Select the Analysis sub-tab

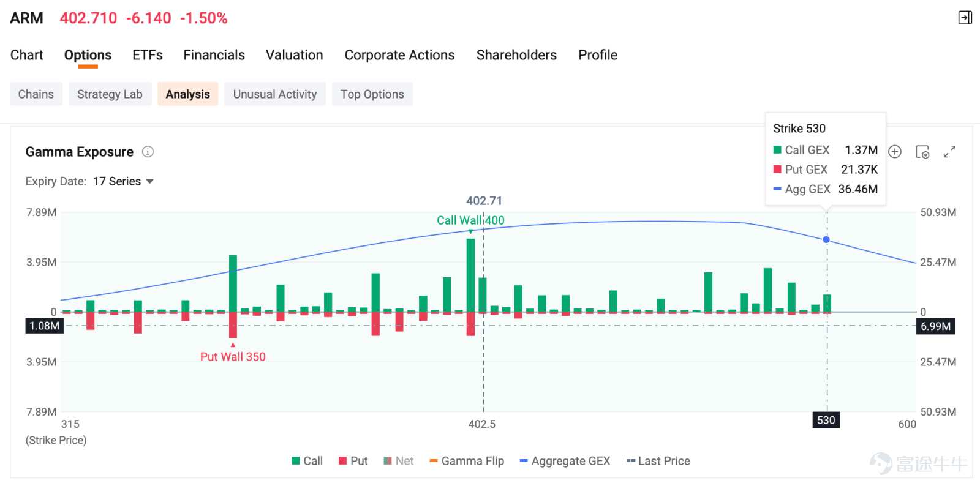point(187,94)
